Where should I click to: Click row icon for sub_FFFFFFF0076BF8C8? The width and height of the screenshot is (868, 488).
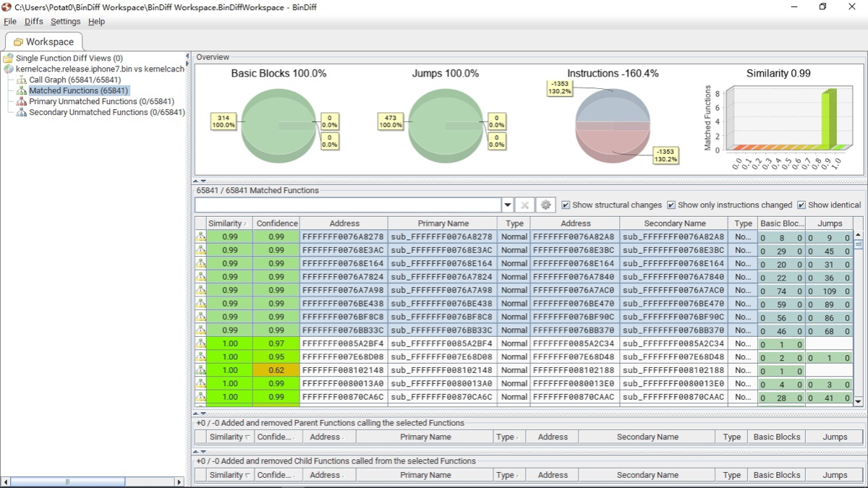tap(200, 317)
